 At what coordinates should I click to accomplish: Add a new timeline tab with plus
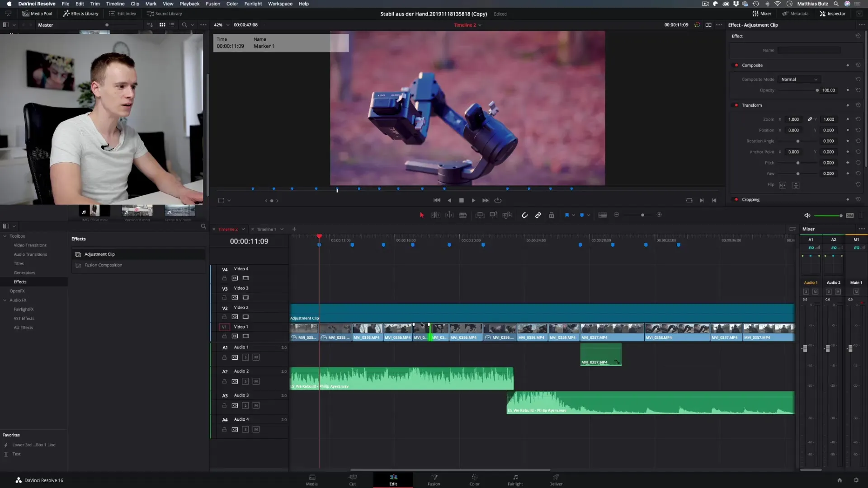294,229
